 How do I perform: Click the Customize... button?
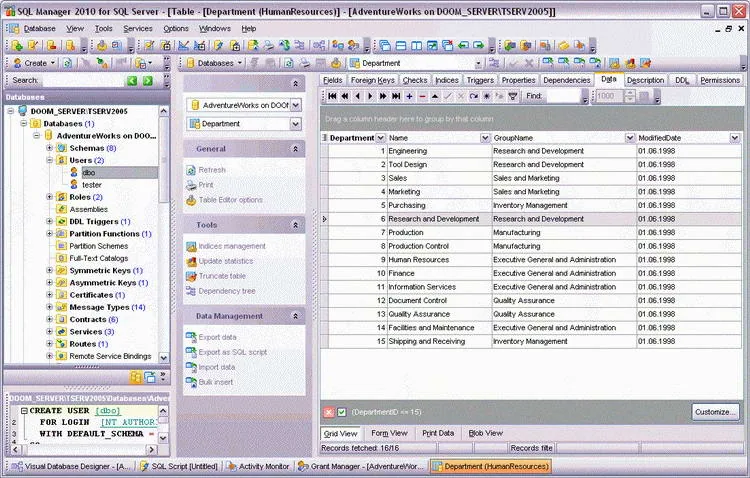715,412
